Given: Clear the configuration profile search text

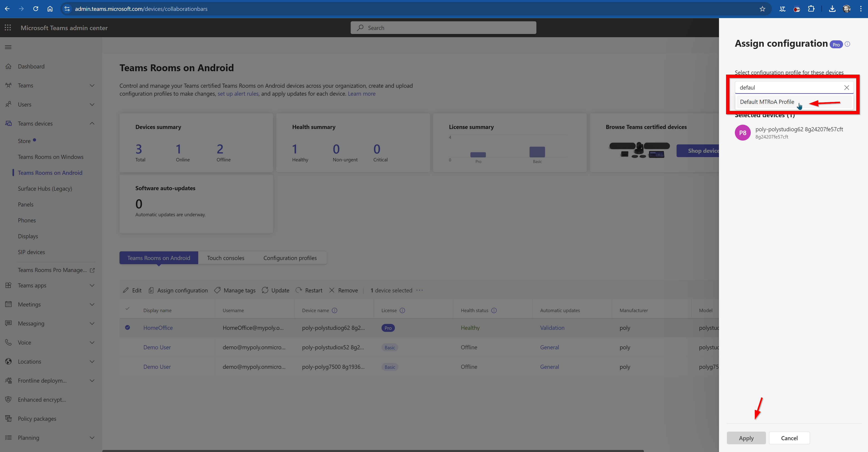Looking at the screenshot, I should [x=846, y=87].
